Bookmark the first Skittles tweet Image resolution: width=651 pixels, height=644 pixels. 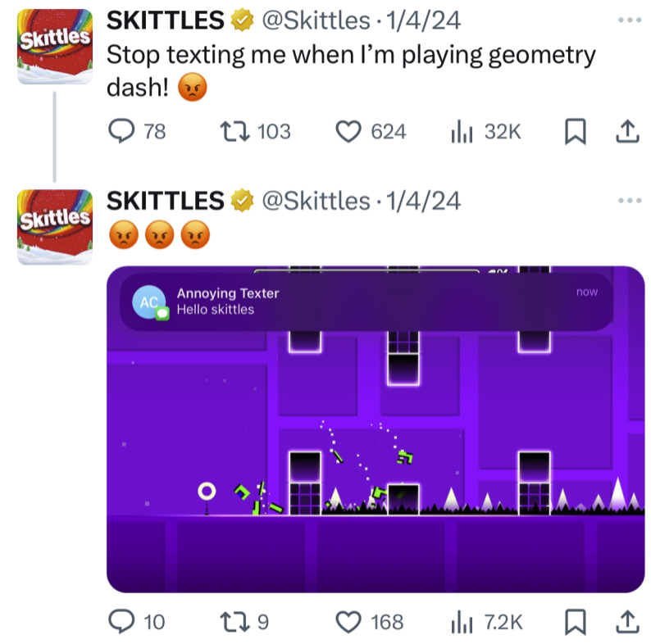575,132
